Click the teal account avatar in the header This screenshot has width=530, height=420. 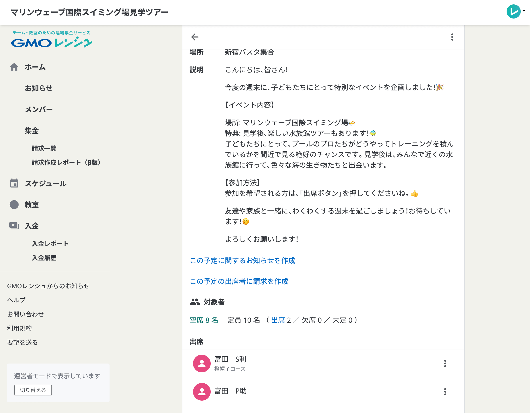point(513,11)
